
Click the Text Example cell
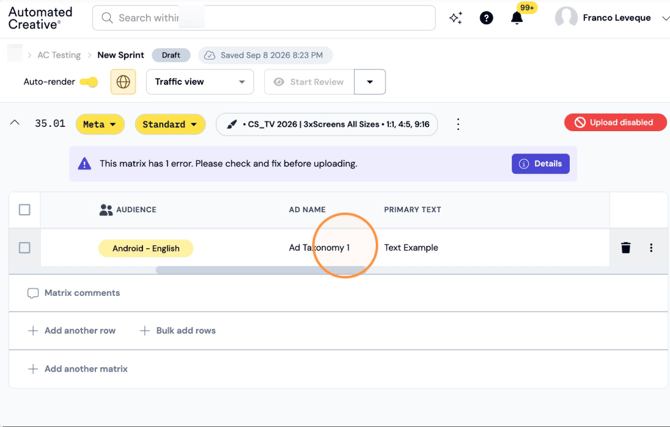[x=411, y=248]
